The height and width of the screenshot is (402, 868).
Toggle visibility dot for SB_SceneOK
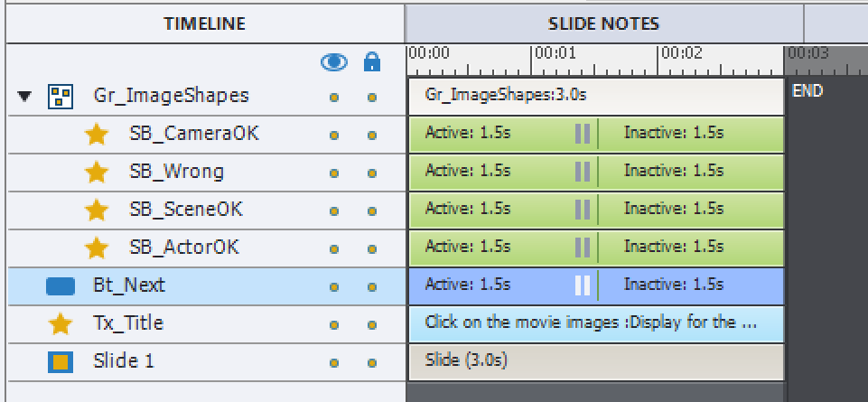point(334,210)
